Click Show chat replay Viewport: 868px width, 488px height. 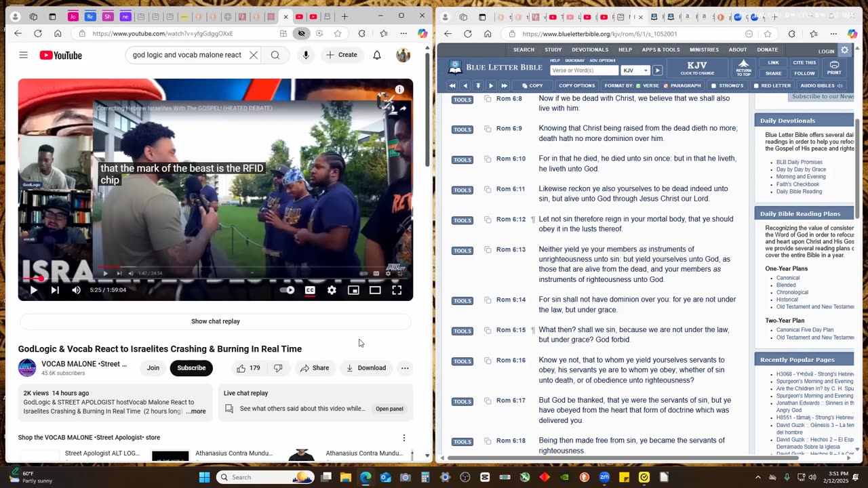pyautogui.click(x=215, y=321)
